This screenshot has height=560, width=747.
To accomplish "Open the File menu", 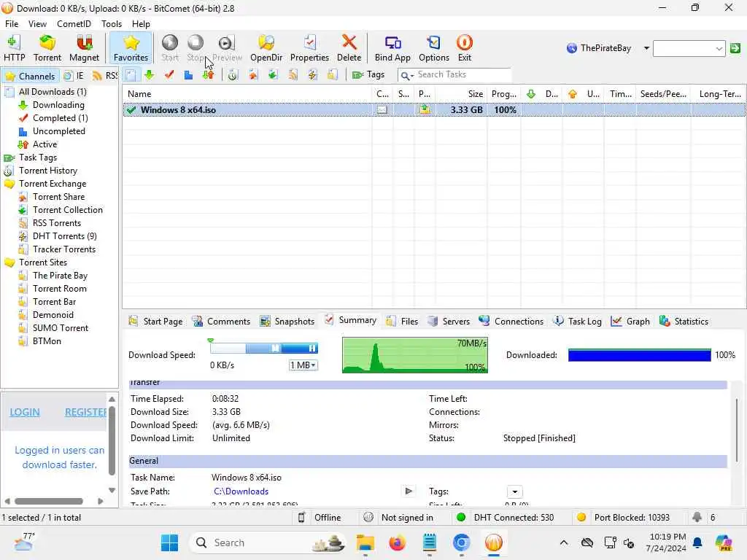I will click(x=12, y=24).
